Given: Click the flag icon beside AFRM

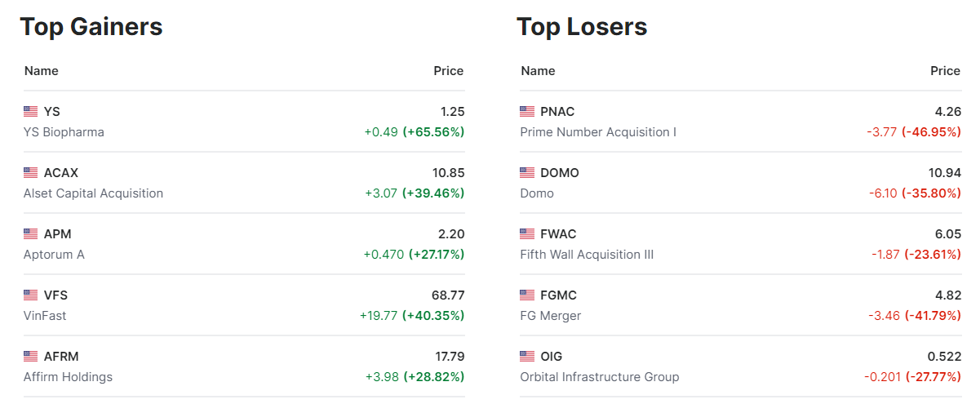Looking at the screenshot, I should [x=31, y=357].
